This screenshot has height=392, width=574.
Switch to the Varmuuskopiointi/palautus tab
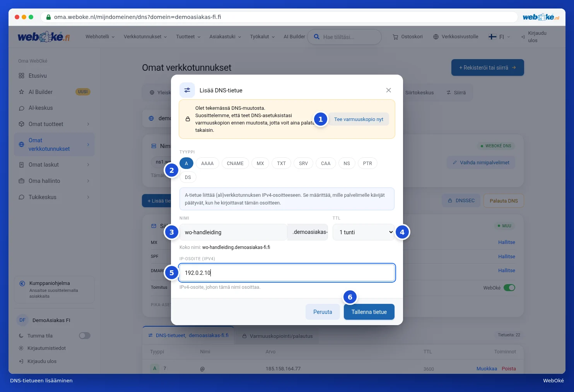(x=277, y=336)
